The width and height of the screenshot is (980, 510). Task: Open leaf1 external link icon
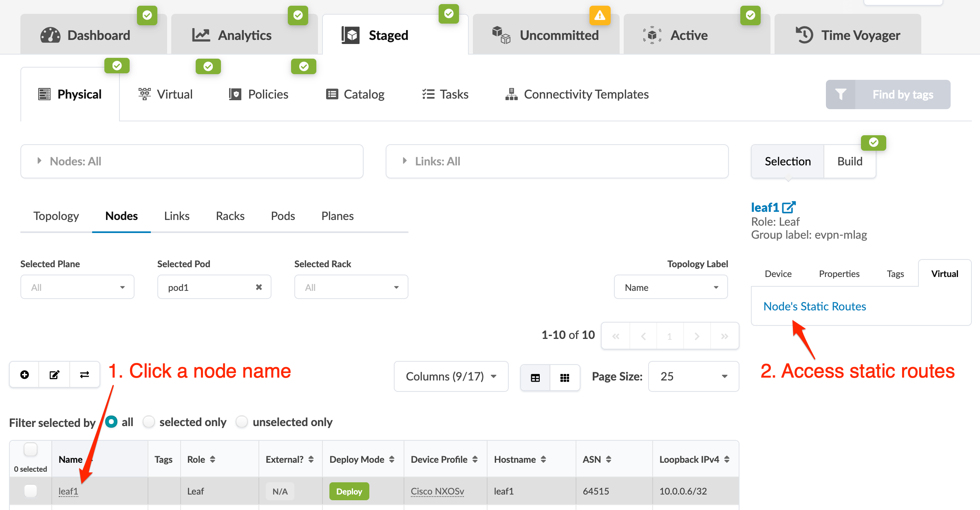click(x=789, y=207)
